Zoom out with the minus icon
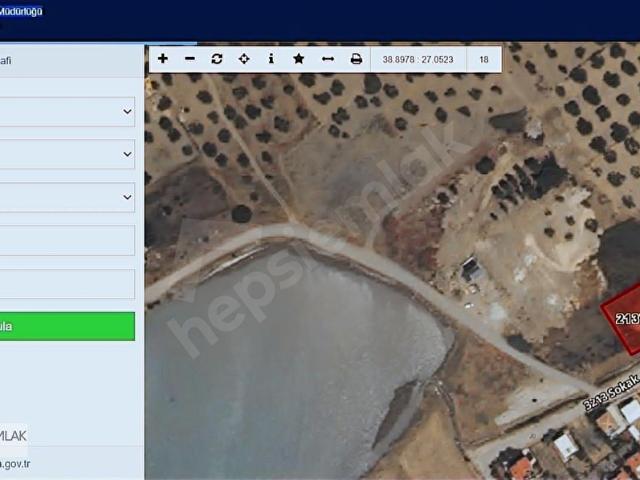 (x=190, y=59)
